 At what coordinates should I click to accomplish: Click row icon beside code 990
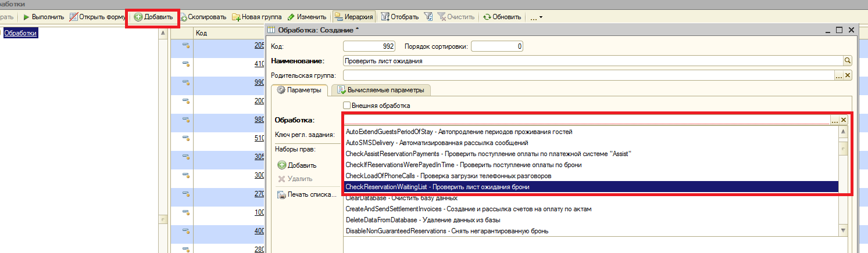tap(187, 82)
